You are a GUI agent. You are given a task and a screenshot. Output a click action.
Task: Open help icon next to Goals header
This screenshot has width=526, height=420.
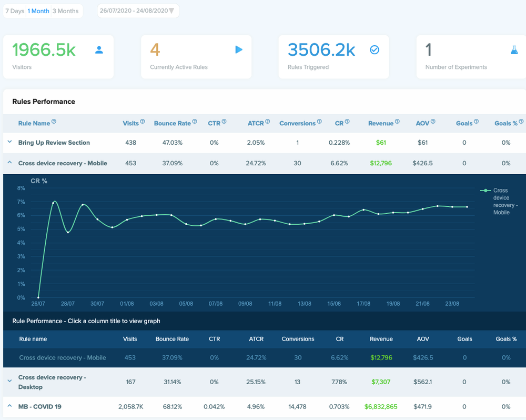477,122
